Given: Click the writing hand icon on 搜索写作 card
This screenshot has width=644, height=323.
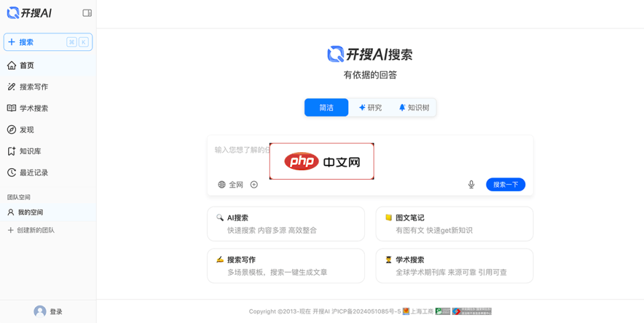Looking at the screenshot, I should 220,259.
